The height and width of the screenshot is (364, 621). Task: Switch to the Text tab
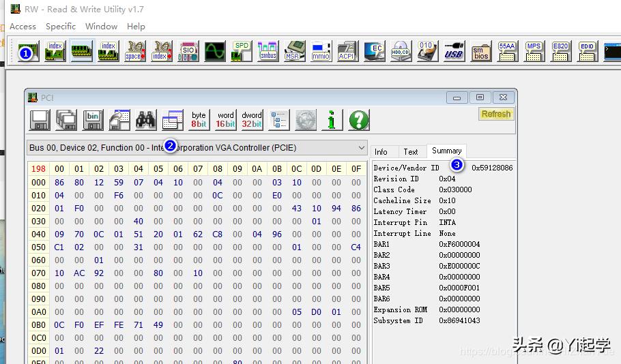click(x=410, y=152)
